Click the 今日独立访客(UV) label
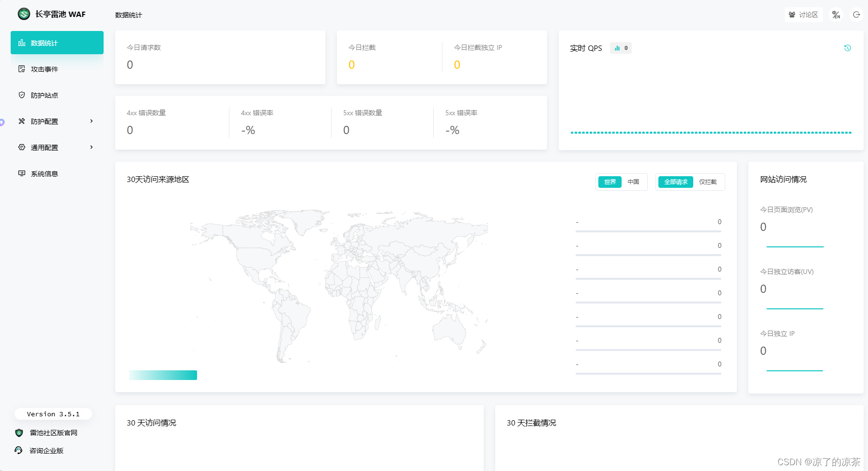Image resolution: width=868 pixels, height=471 pixels. pyautogui.click(x=787, y=272)
